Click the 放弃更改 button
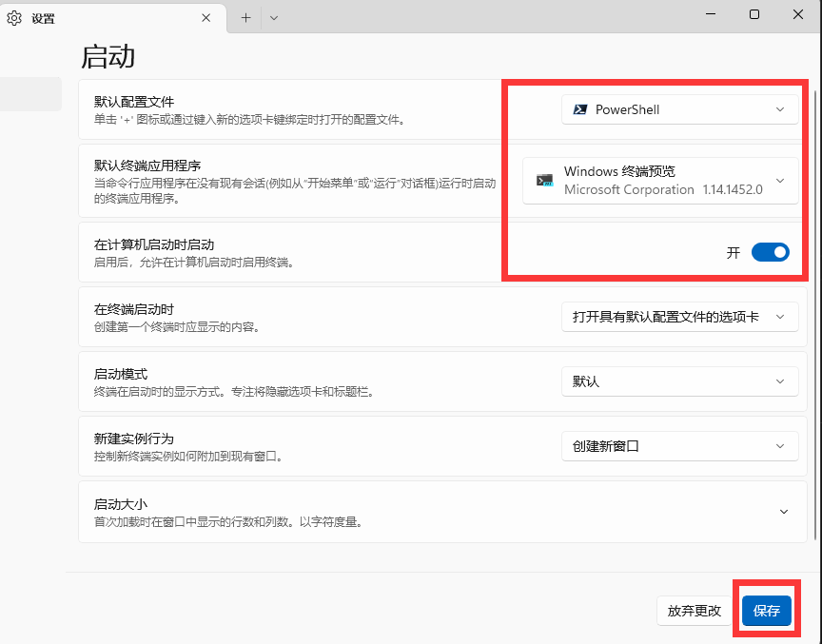 (x=695, y=611)
